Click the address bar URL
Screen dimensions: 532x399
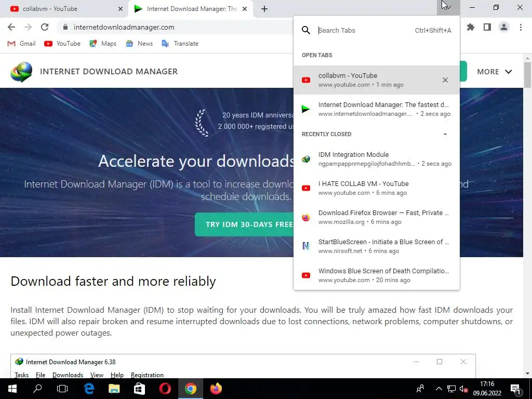tap(124, 27)
